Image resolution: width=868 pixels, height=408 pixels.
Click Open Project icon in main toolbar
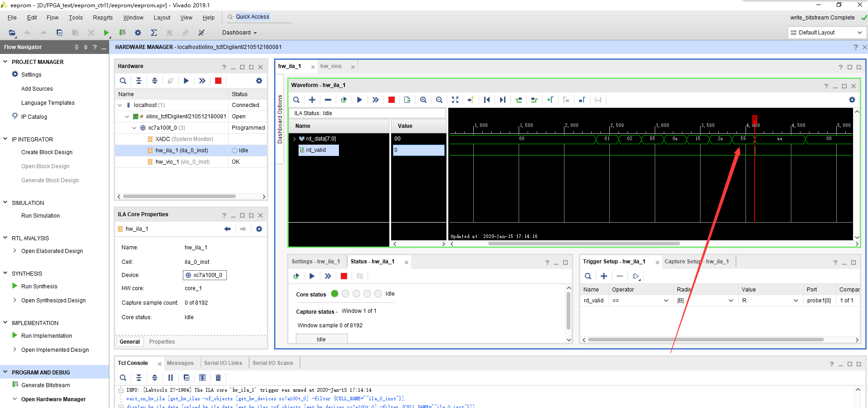click(x=12, y=33)
